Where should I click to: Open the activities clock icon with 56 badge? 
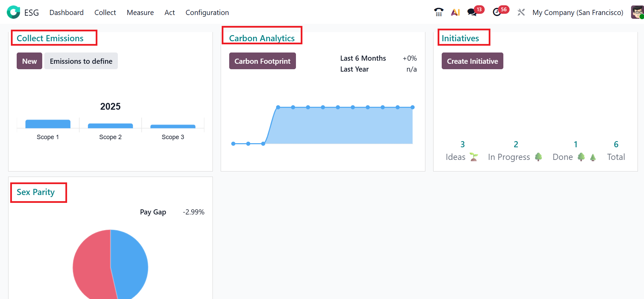coord(497,12)
